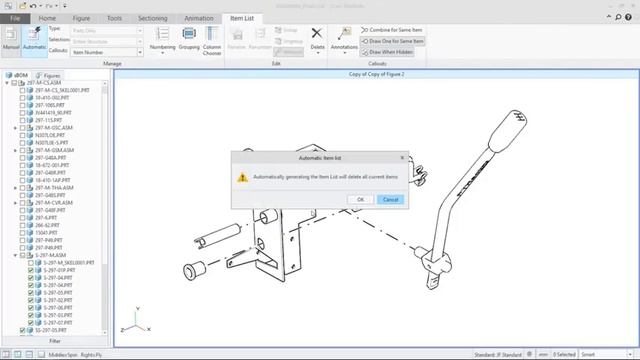Click the fourth icon left of MiddlexSpin text
Screen dimensions: 640x360
pos(41,354)
